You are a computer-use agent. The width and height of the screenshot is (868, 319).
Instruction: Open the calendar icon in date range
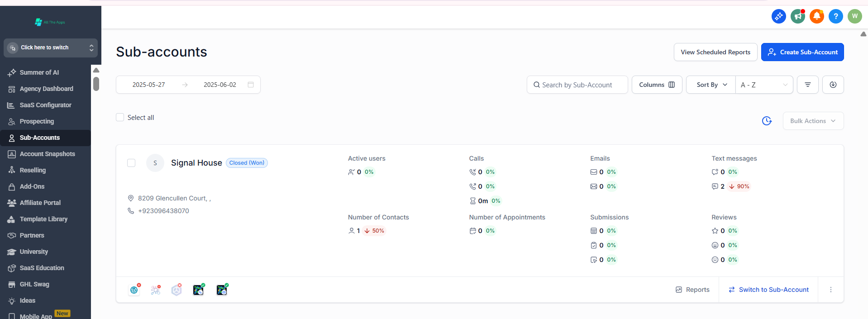(x=251, y=85)
